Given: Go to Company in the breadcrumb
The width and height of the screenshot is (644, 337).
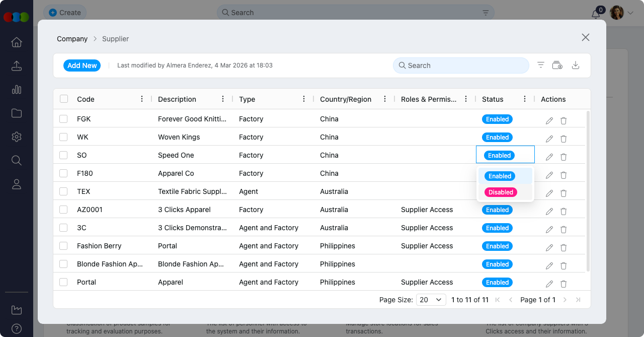Looking at the screenshot, I should pyautogui.click(x=72, y=39).
